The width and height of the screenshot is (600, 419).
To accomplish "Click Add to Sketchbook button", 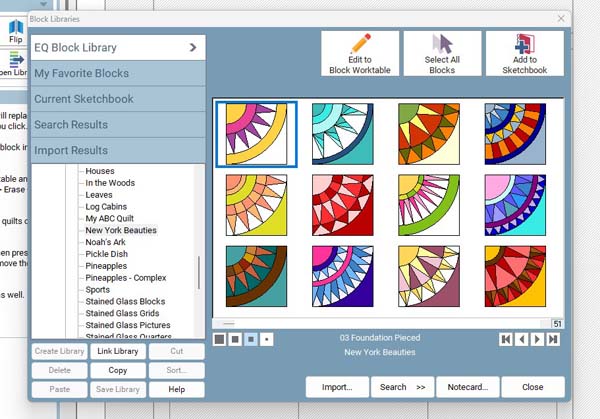I will pyautogui.click(x=525, y=54).
